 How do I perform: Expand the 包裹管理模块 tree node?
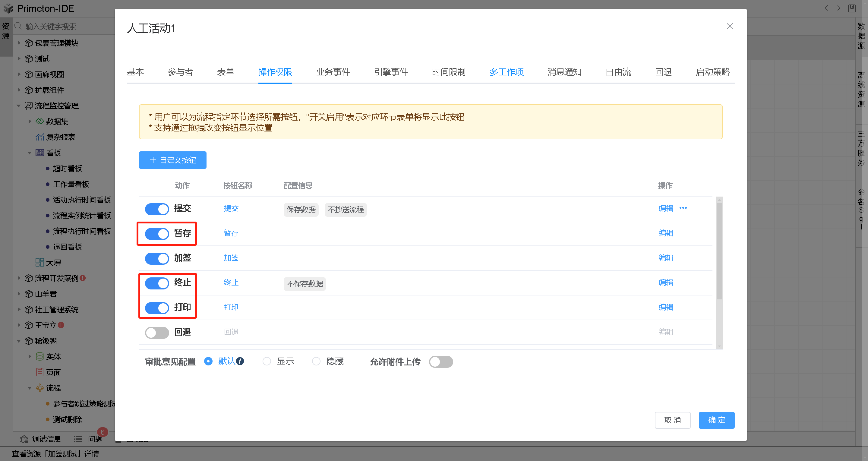click(19, 43)
